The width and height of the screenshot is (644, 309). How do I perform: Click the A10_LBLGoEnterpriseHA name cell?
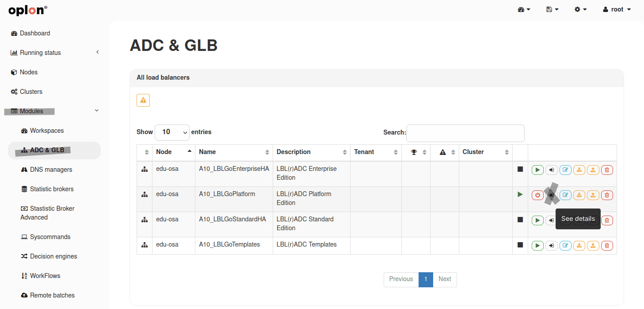coord(234,174)
